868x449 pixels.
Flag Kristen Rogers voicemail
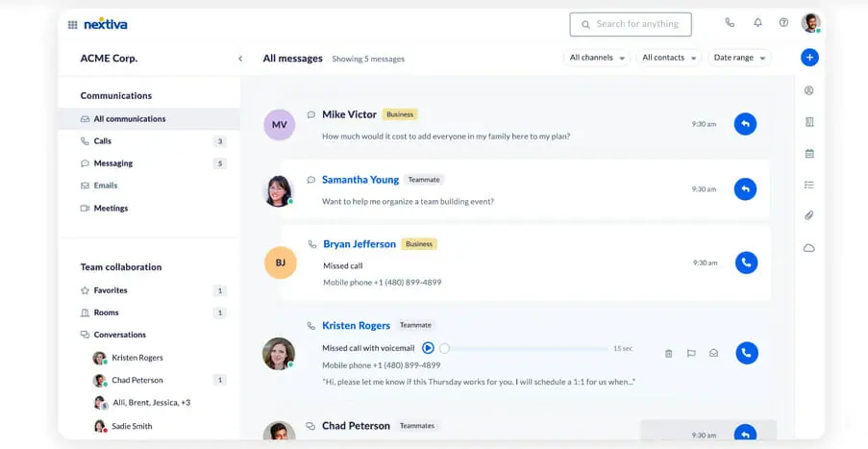pyautogui.click(x=691, y=353)
